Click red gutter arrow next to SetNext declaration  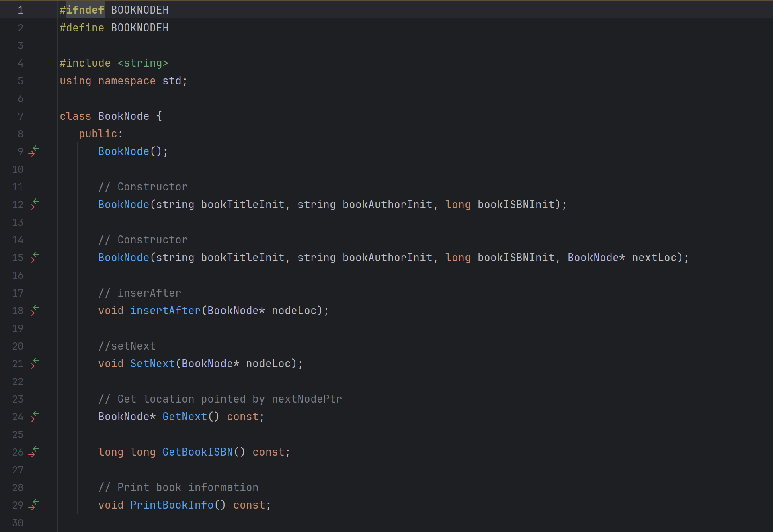pos(31,366)
